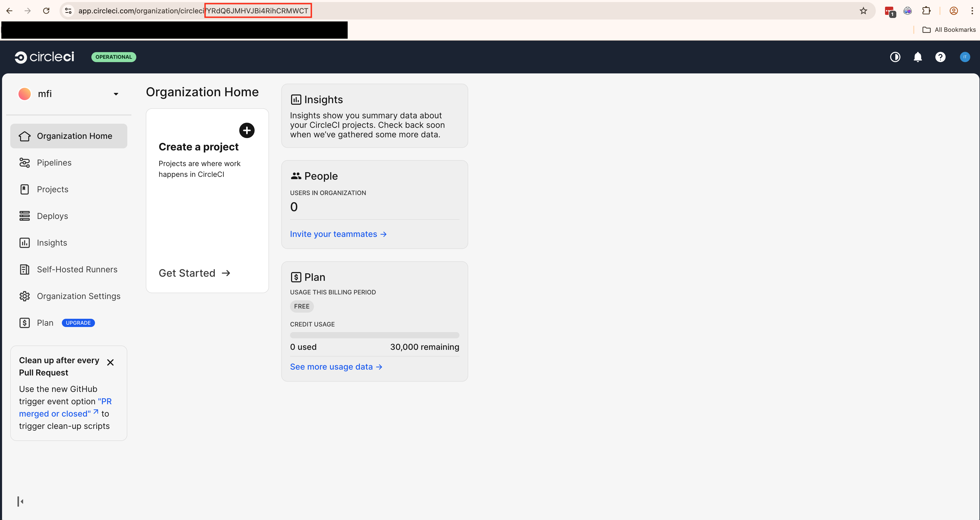Open Organization Settings gear item

point(78,296)
